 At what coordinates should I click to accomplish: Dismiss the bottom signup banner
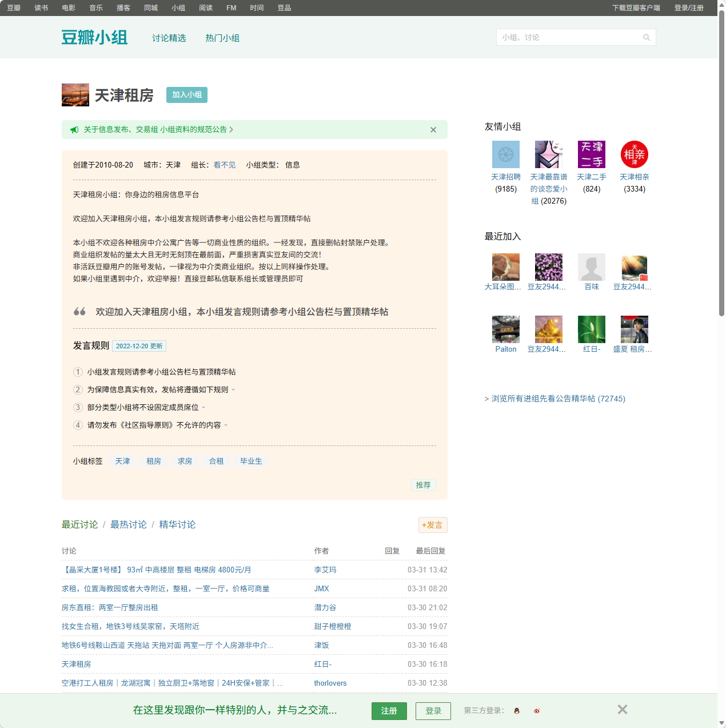[x=623, y=710]
